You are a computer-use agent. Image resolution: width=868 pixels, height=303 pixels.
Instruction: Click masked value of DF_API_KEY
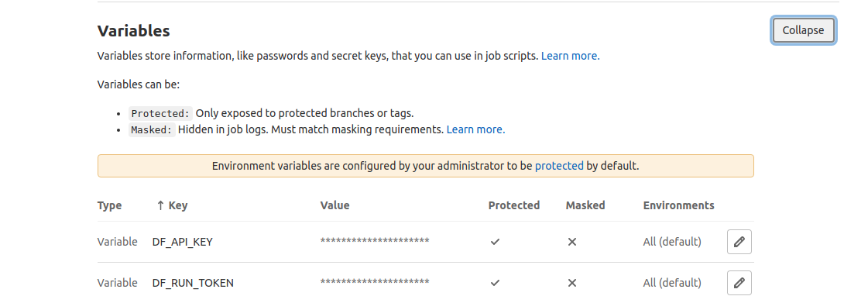(375, 241)
